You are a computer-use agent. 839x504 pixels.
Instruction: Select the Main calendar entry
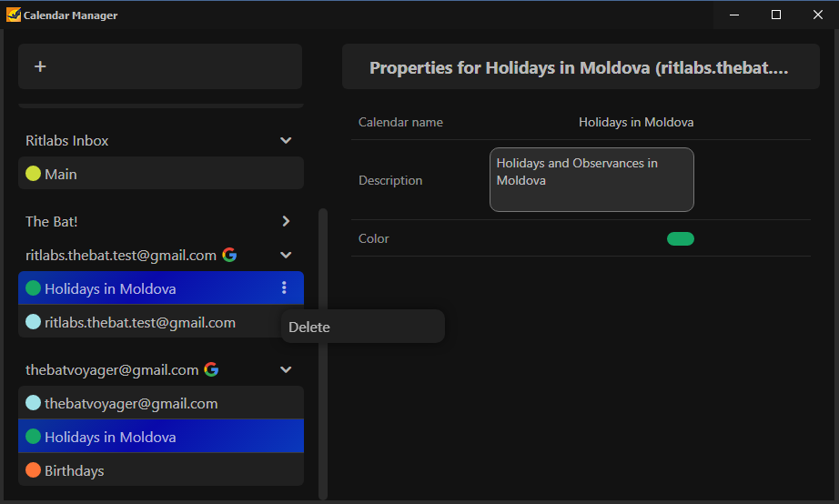pyautogui.click(x=161, y=174)
